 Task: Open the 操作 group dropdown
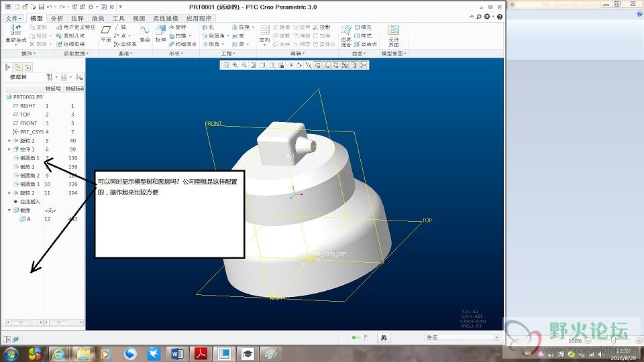click(29, 54)
